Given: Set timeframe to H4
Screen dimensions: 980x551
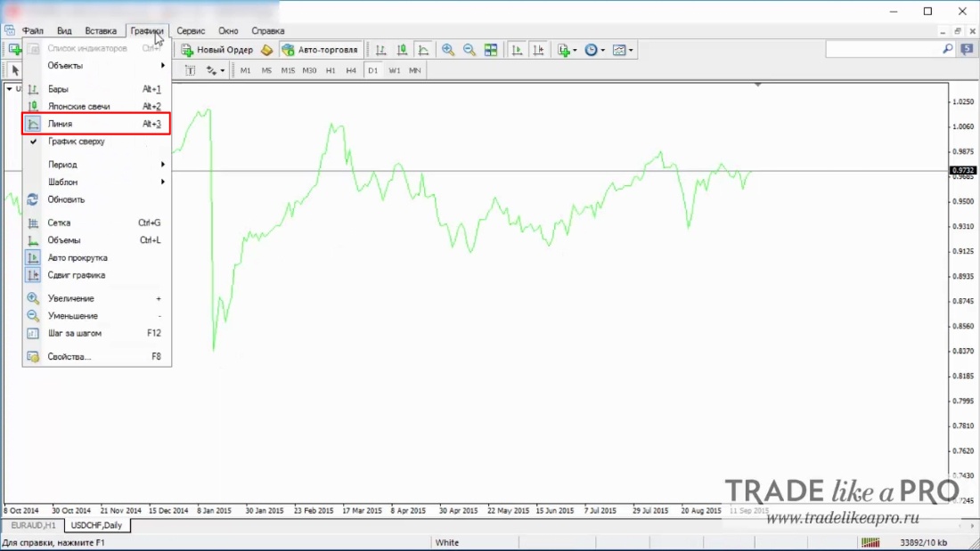Looking at the screenshot, I should click(351, 70).
